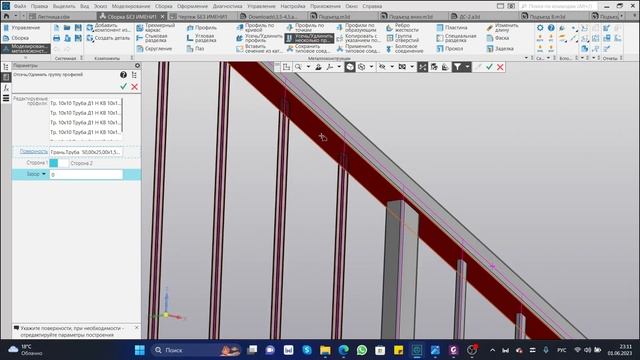This screenshot has width=640, height=360.
Task: Click the Изменить длину tool
Action: [502, 28]
